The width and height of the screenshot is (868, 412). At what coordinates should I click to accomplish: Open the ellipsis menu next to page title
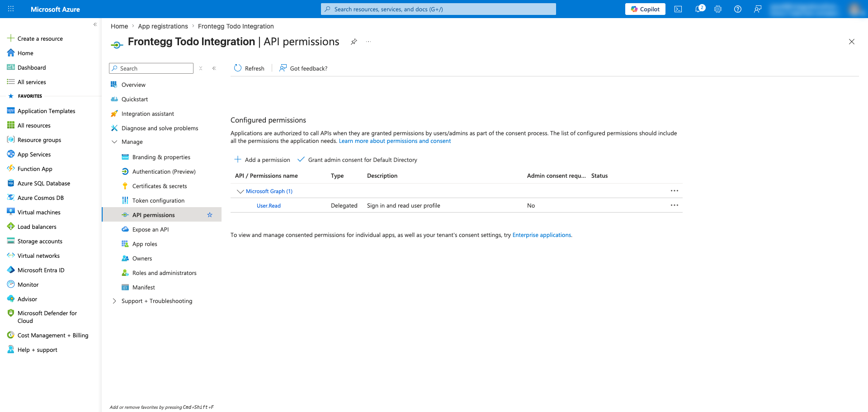point(368,42)
